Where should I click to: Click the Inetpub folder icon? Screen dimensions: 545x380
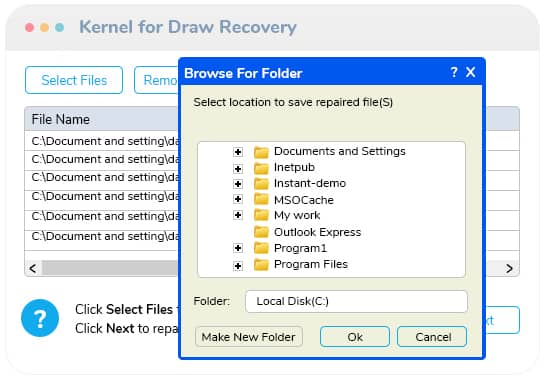[x=261, y=168]
